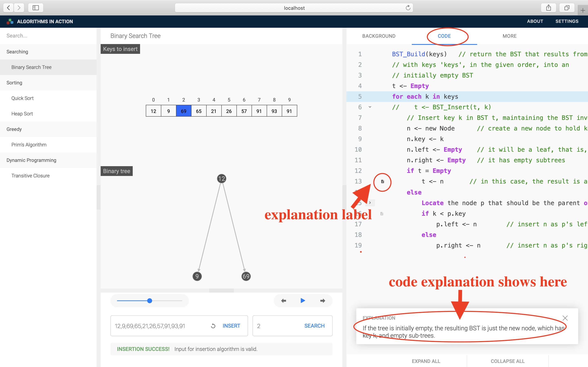Toggle the browser sidebar button
This screenshot has width=588, height=367.
[36, 8]
